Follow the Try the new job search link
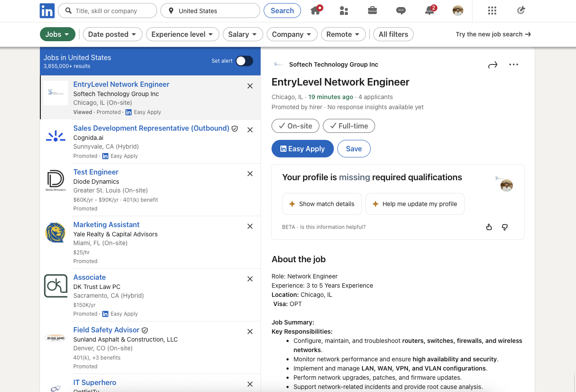 [x=493, y=34]
